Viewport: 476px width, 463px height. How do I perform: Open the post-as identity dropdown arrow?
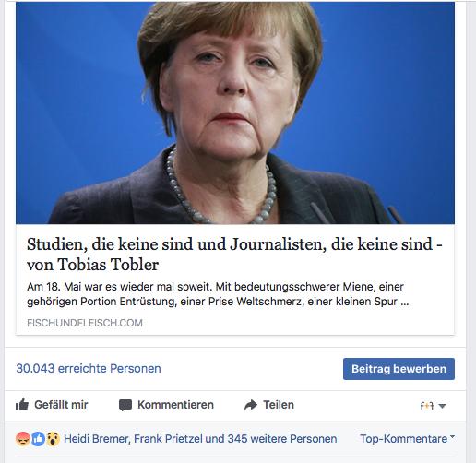(x=442, y=406)
